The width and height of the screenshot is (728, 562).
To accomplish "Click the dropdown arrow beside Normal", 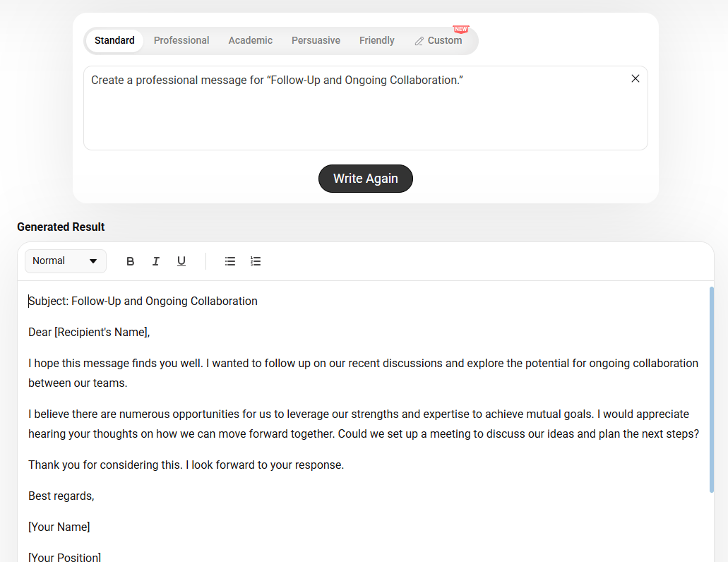I will pyautogui.click(x=93, y=261).
